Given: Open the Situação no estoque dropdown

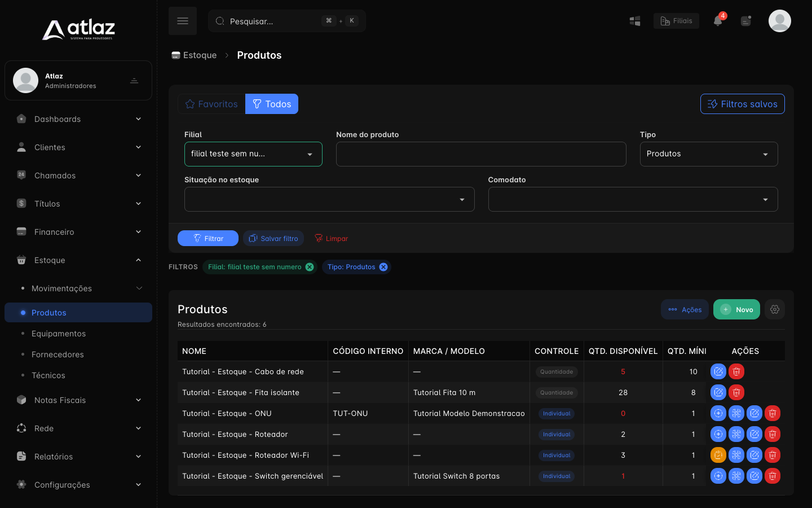Looking at the screenshot, I should pyautogui.click(x=329, y=199).
